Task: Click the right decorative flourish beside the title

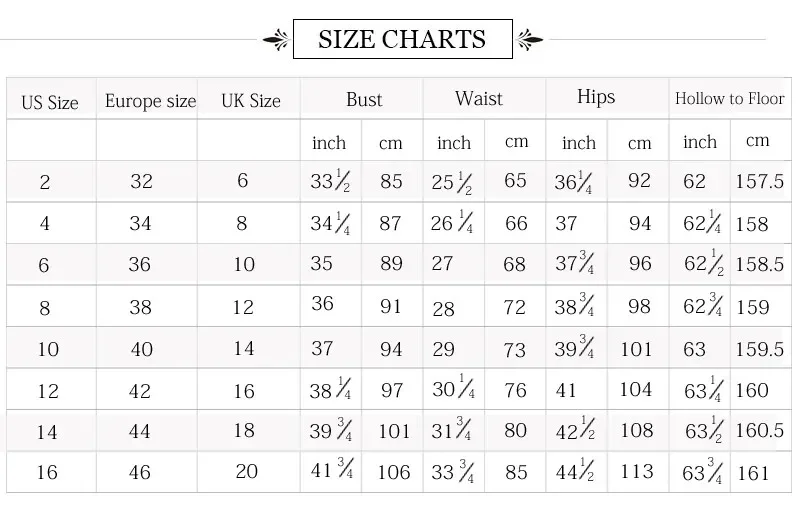Action: [529, 40]
